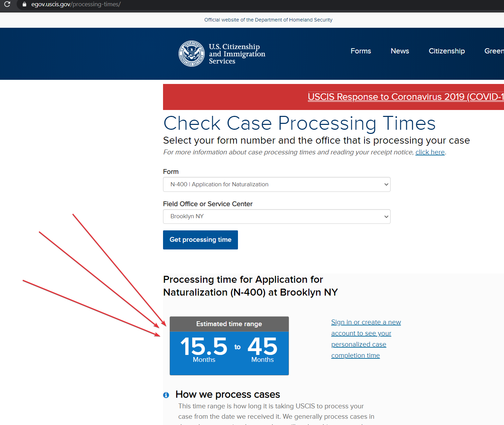Click the Estimated time range header

[x=229, y=324]
